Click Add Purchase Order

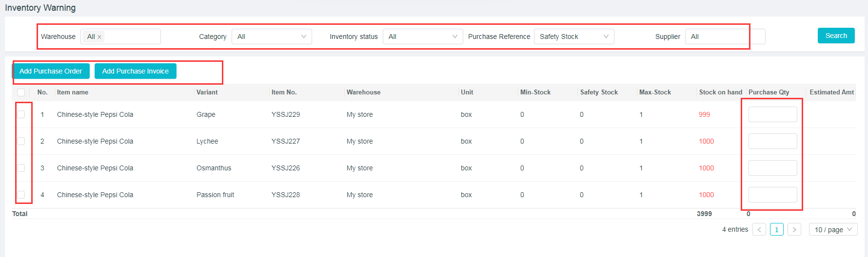pos(51,71)
